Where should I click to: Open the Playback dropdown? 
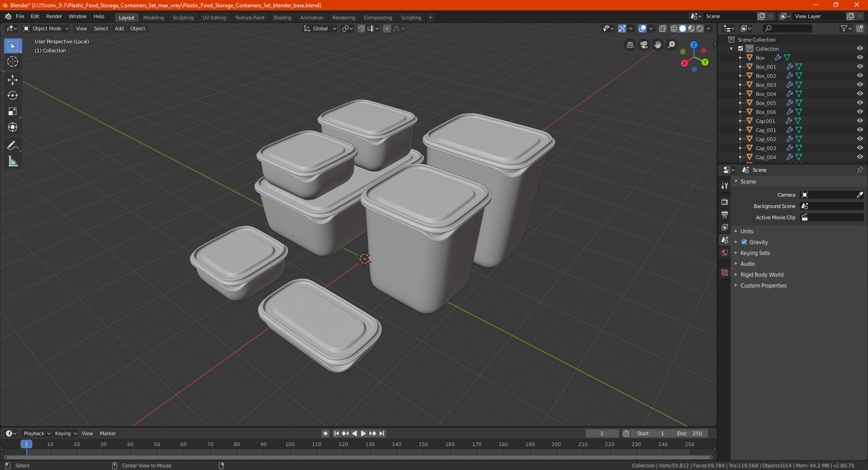37,433
